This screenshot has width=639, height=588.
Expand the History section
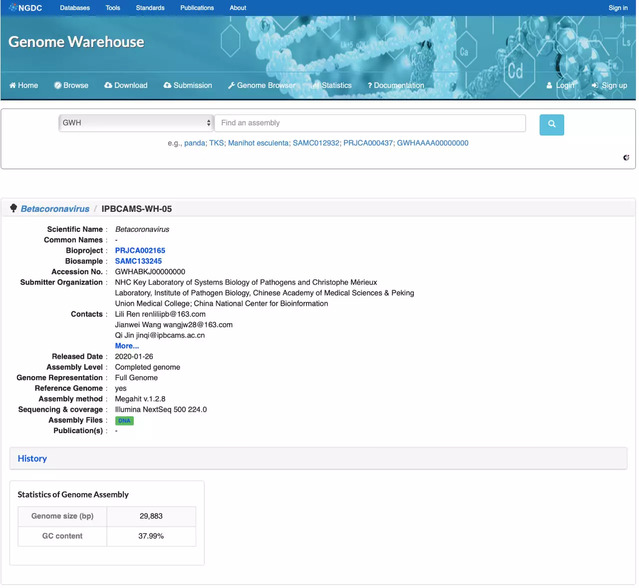(33, 458)
